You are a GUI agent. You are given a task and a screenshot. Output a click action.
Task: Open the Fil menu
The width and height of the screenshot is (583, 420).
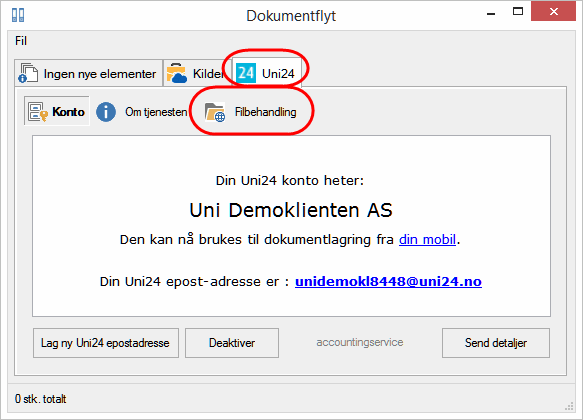click(x=21, y=41)
